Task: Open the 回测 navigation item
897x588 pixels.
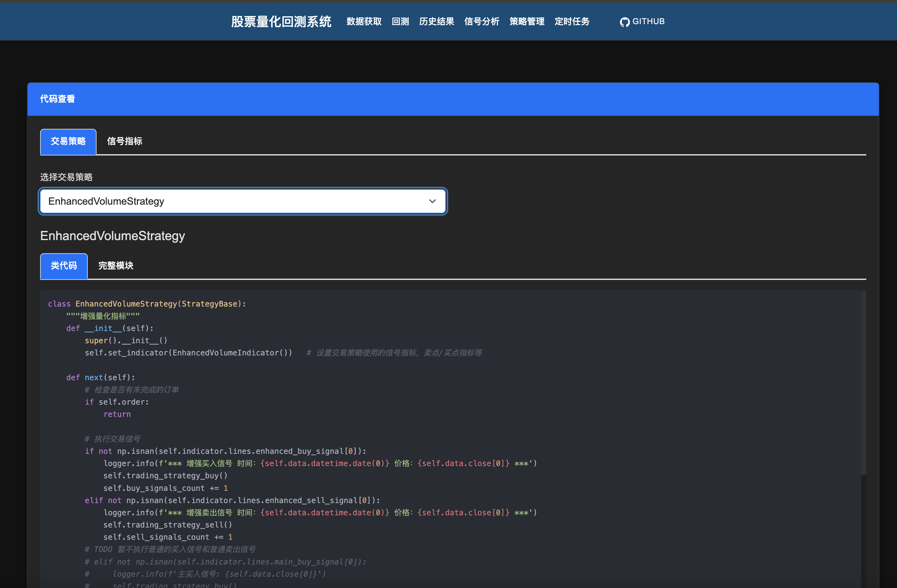Action: pos(400,22)
